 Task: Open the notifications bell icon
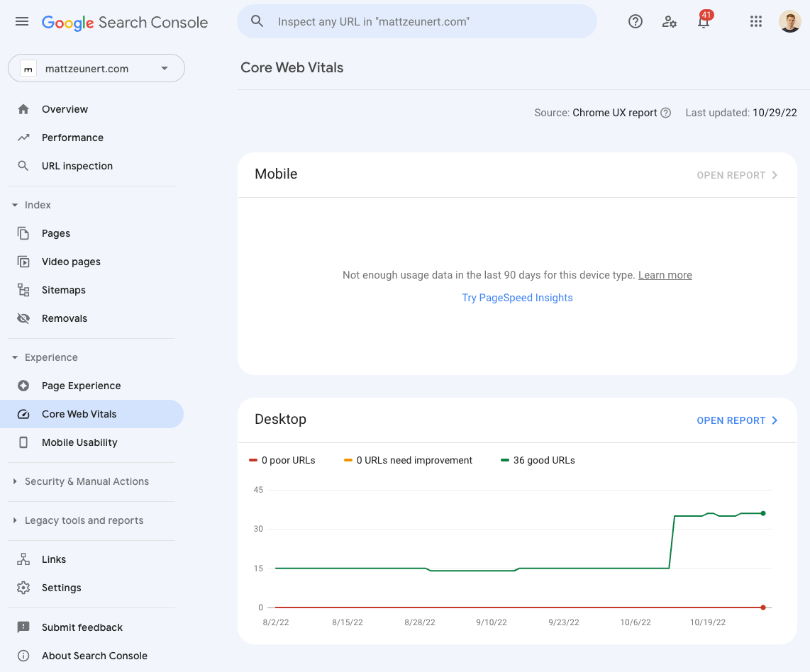pos(703,22)
